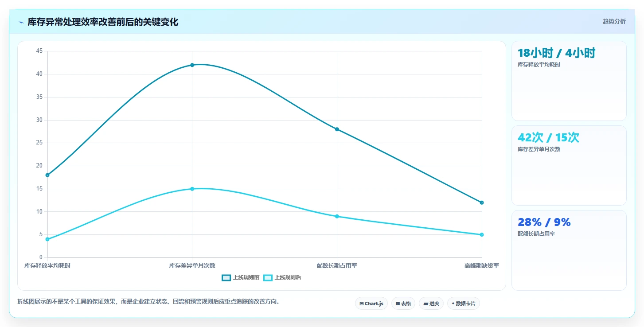Screen dimensions: 644x327
Task: Click the y-axis label 45
Action: click(39, 51)
